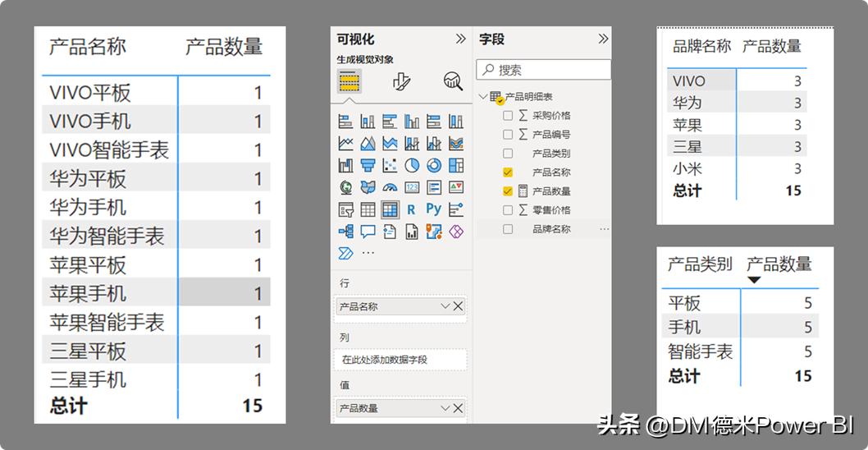Select the KPI visual
This screenshot has height=450, width=868.
tap(456, 187)
